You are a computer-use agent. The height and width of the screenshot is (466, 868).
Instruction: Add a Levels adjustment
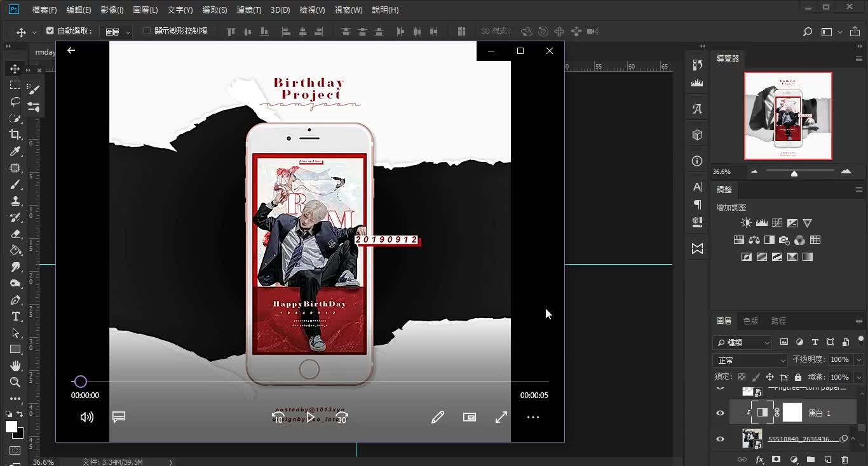(761, 223)
